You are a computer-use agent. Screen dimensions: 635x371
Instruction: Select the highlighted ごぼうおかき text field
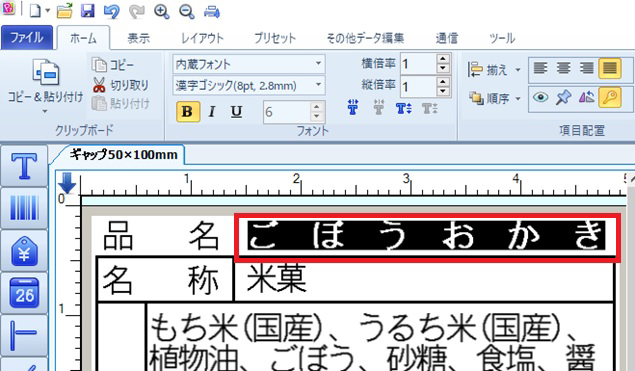coord(426,236)
